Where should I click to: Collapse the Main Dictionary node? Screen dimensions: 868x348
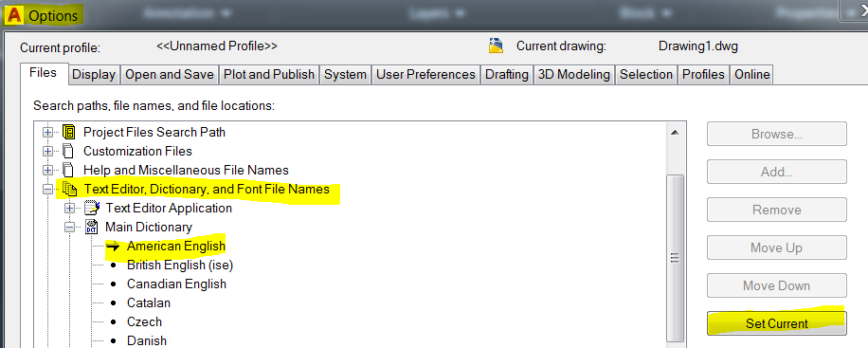tap(70, 228)
